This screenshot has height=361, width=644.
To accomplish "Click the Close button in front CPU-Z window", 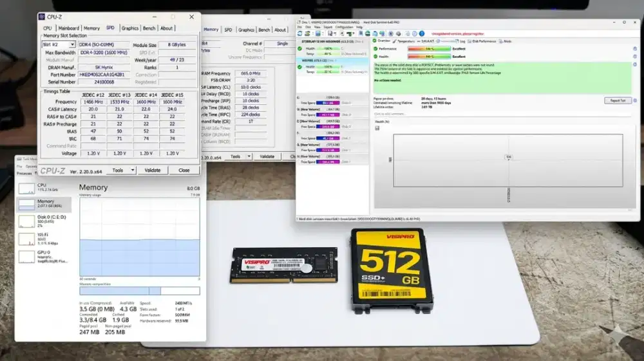I will tap(184, 170).
